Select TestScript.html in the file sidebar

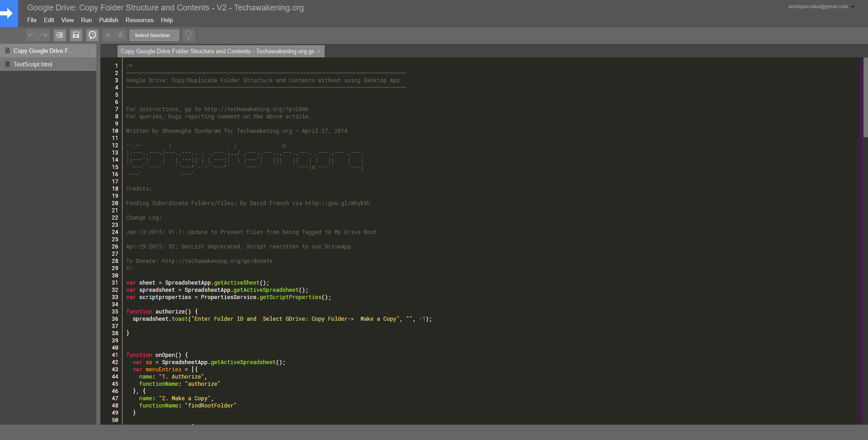point(33,64)
